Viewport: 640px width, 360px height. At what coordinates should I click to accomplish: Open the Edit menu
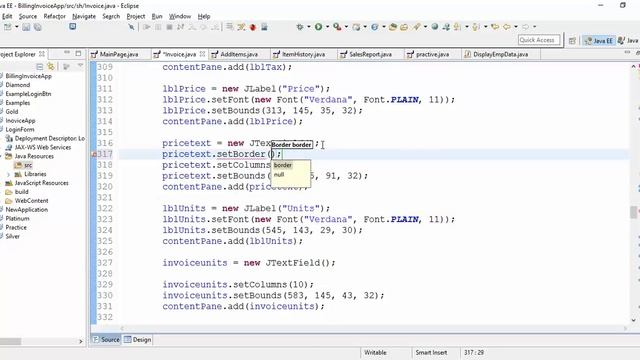click(7, 16)
